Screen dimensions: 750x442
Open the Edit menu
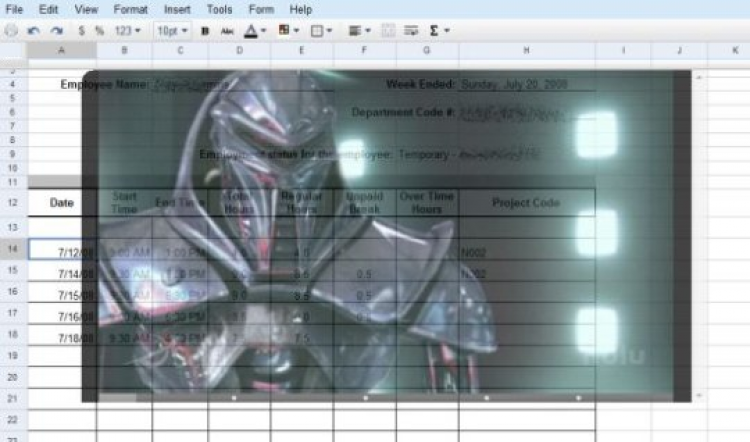pos(48,9)
